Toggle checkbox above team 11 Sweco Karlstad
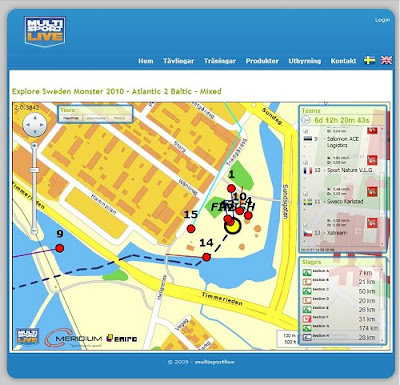 pos(306,194)
